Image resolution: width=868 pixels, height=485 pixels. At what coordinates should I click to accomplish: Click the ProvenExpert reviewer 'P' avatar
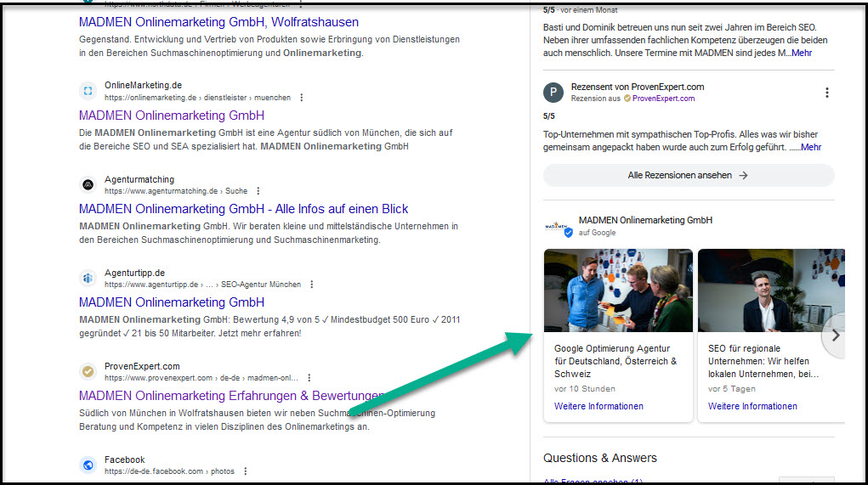pos(553,93)
